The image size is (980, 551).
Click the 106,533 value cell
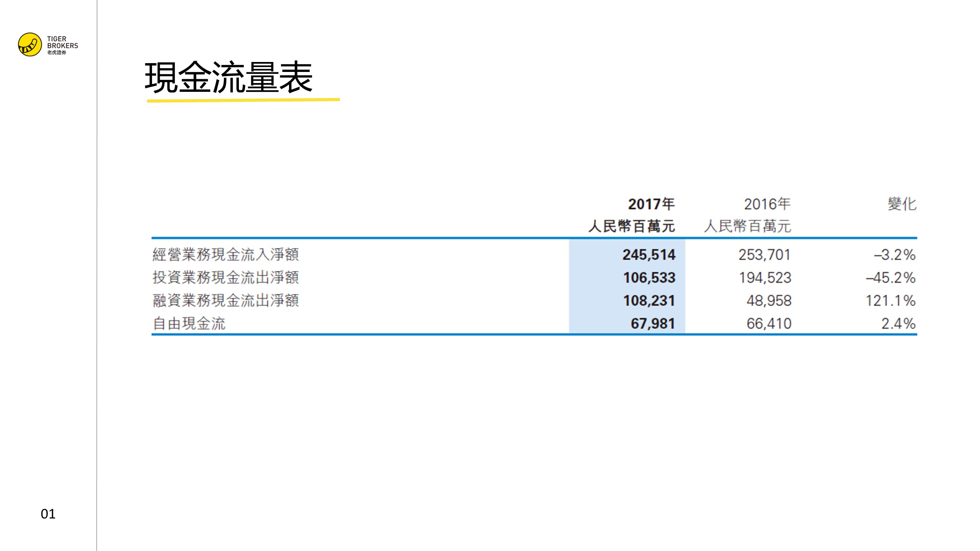[x=649, y=277]
